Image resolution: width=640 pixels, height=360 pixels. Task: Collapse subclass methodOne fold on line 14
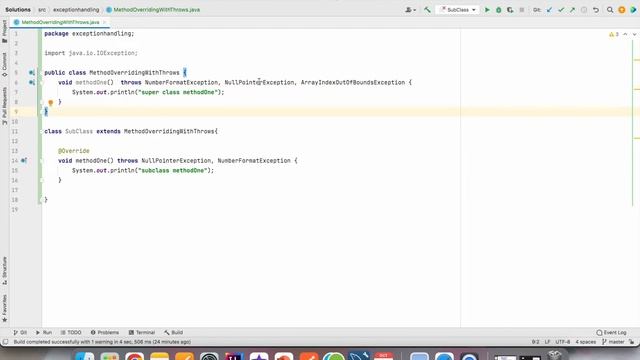click(41, 161)
